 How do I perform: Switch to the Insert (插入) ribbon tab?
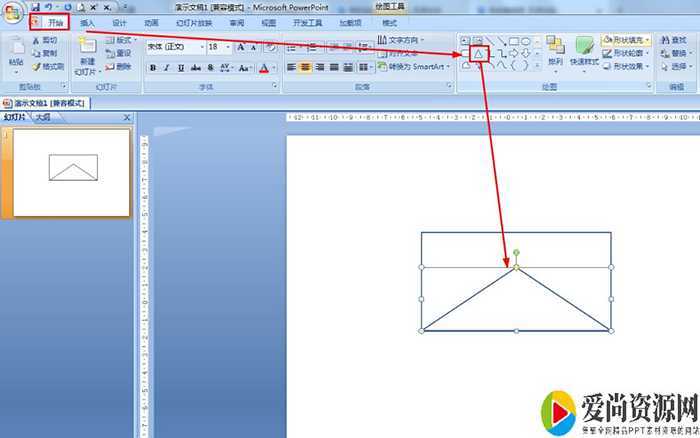click(88, 22)
